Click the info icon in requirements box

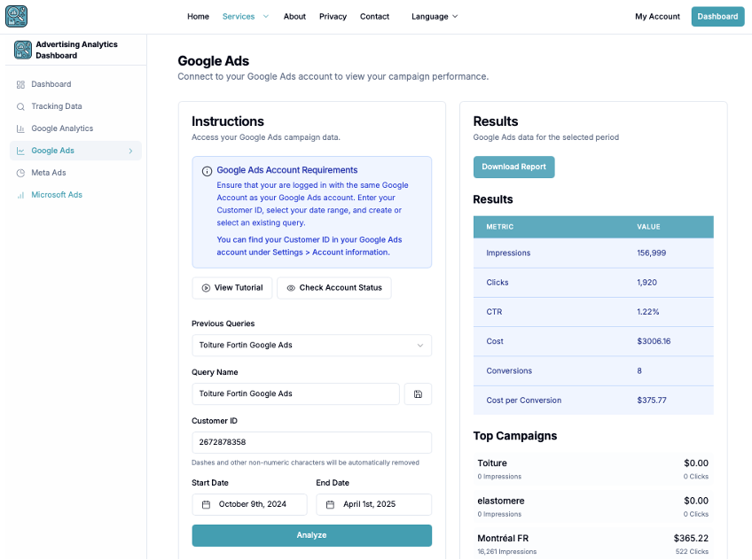tap(207, 171)
